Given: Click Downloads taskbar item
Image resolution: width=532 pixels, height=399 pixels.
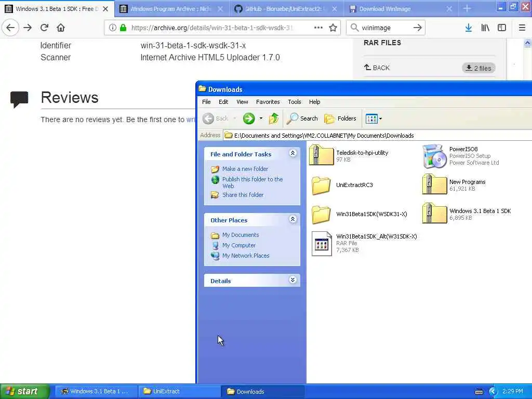Looking at the screenshot, I should click(x=263, y=391).
